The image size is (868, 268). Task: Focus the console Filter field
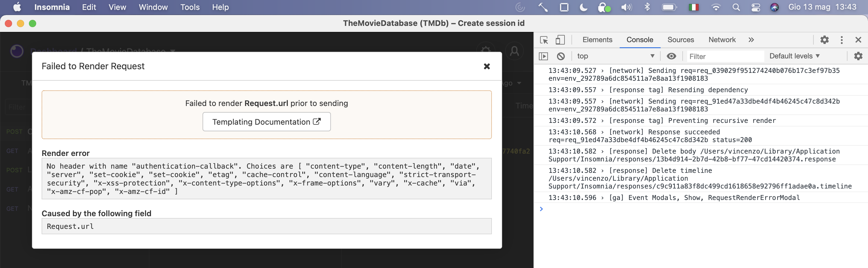click(x=725, y=56)
